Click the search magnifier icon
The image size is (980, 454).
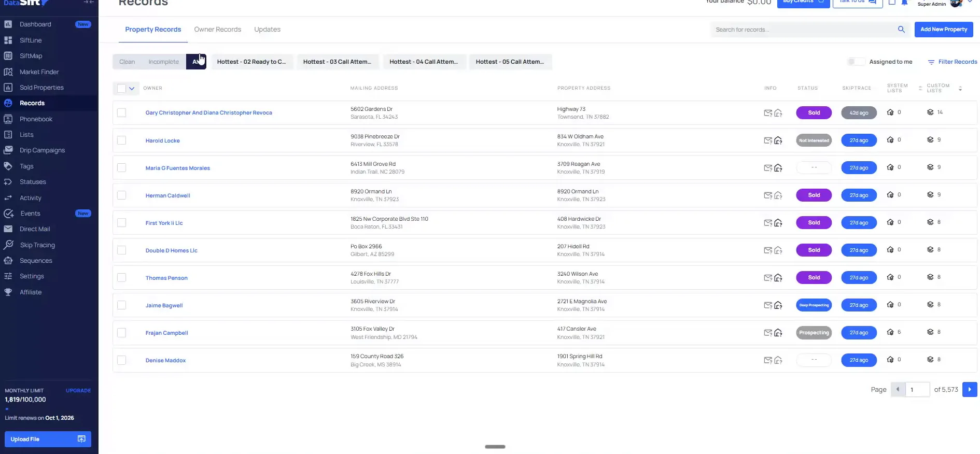[901, 30]
